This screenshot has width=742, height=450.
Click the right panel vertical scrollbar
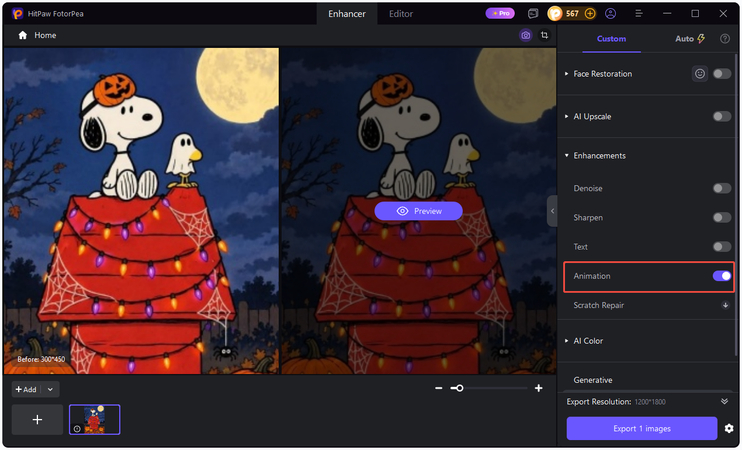pos(736,203)
